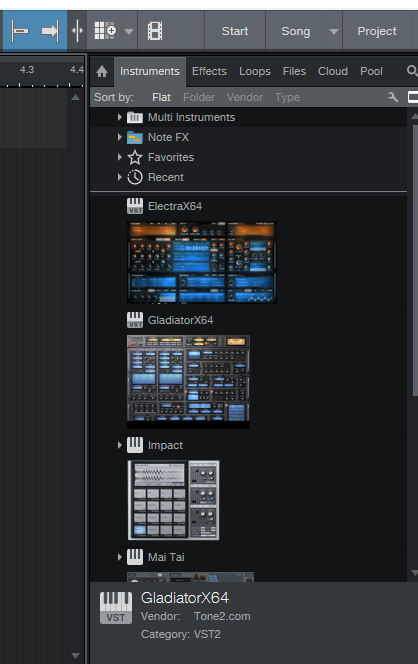The height and width of the screenshot is (664, 418).
Task: Click the Multi Instruments keyboard icon
Action: click(135, 117)
